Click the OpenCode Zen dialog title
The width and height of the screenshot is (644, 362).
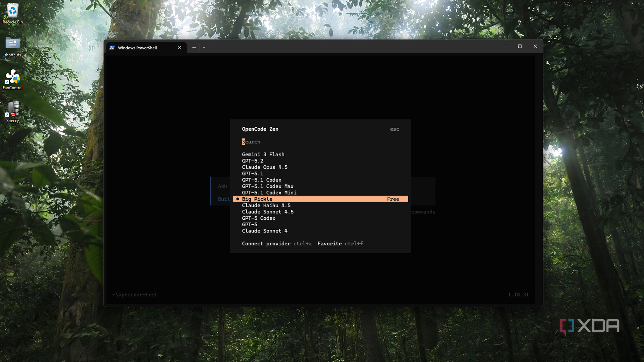pos(260,129)
